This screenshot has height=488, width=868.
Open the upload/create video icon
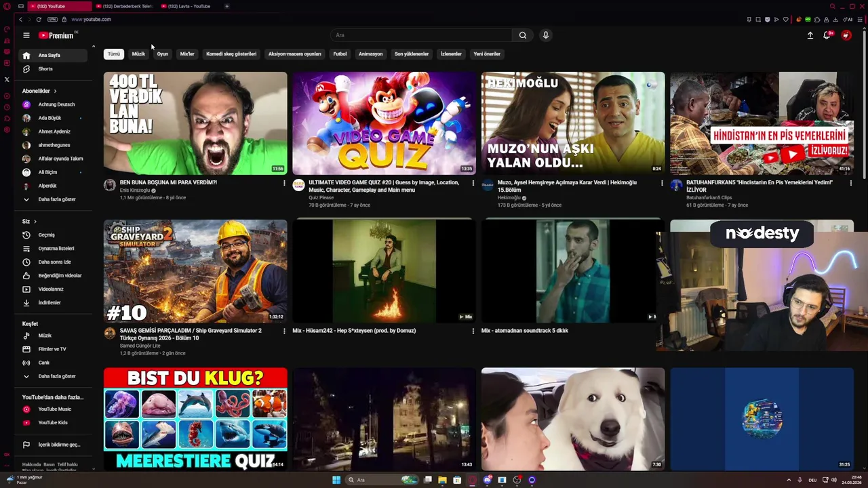click(x=810, y=35)
